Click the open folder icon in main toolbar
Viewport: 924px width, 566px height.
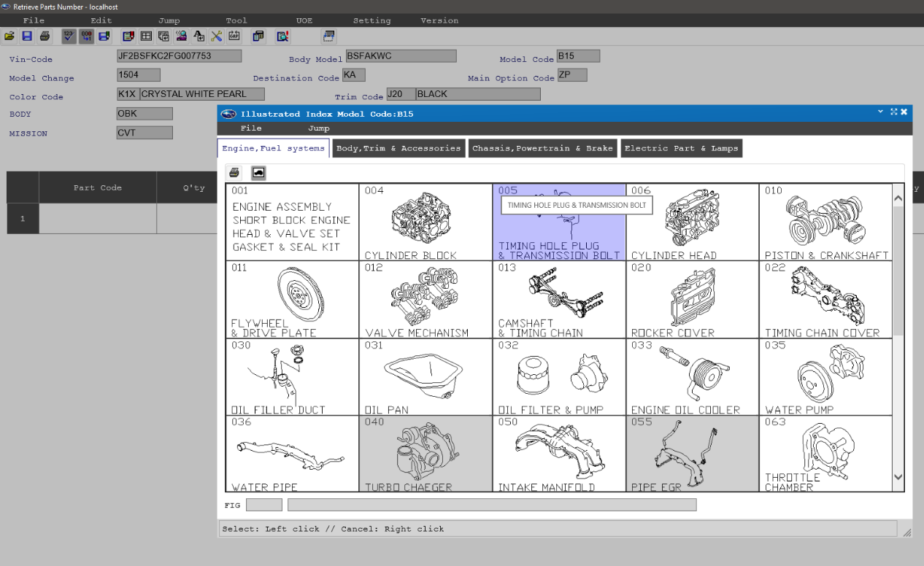coord(9,36)
